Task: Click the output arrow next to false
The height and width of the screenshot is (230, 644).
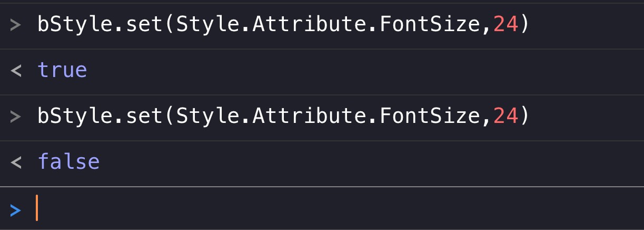Action: (x=15, y=162)
